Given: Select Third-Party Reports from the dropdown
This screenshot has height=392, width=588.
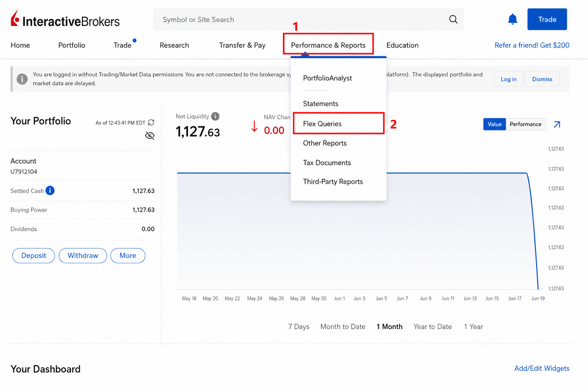Looking at the screenshot, I should pos(333,181).
